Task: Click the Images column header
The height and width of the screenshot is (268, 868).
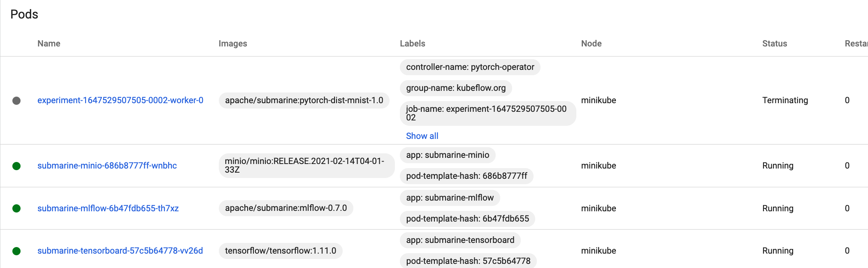Action: [x=233, y=44]
